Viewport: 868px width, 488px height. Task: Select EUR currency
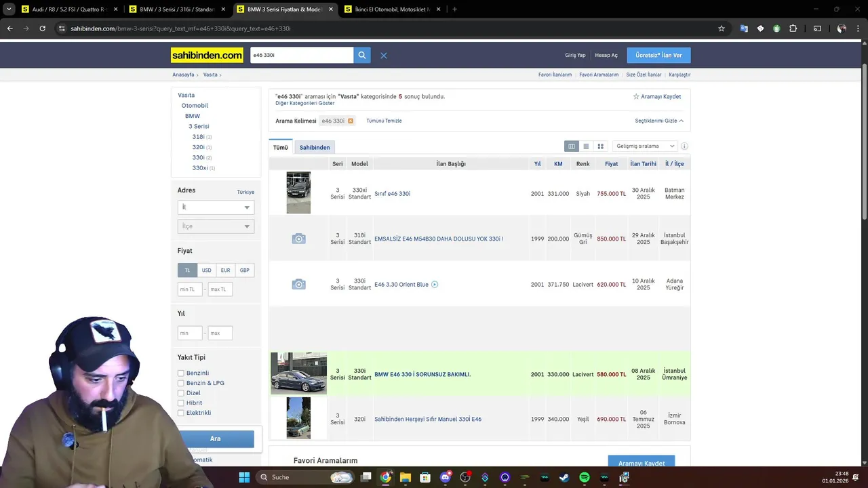pyautogui.click(x=225, y=270)
